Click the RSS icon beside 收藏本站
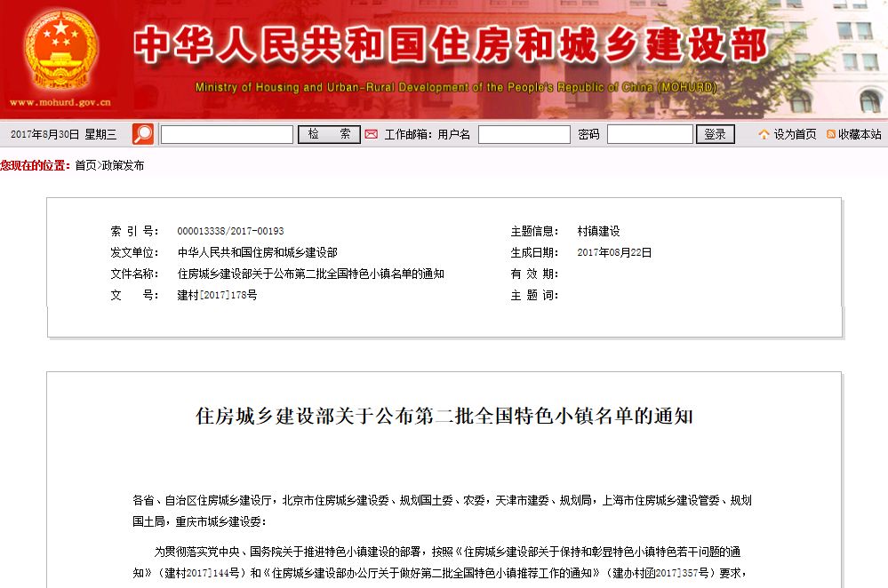Image resolution: width=888 pixels, height=588 pixels. tap(831, 134)
